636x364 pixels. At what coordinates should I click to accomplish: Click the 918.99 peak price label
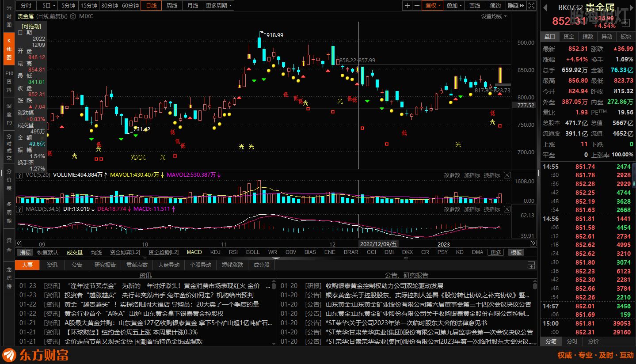coord(275,35)
